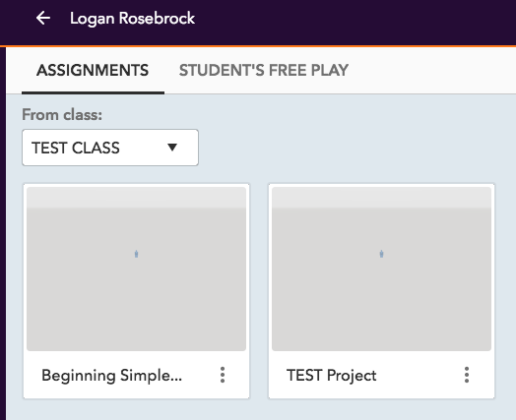Click the light top strip of TEST Project preview

(381, 197)
